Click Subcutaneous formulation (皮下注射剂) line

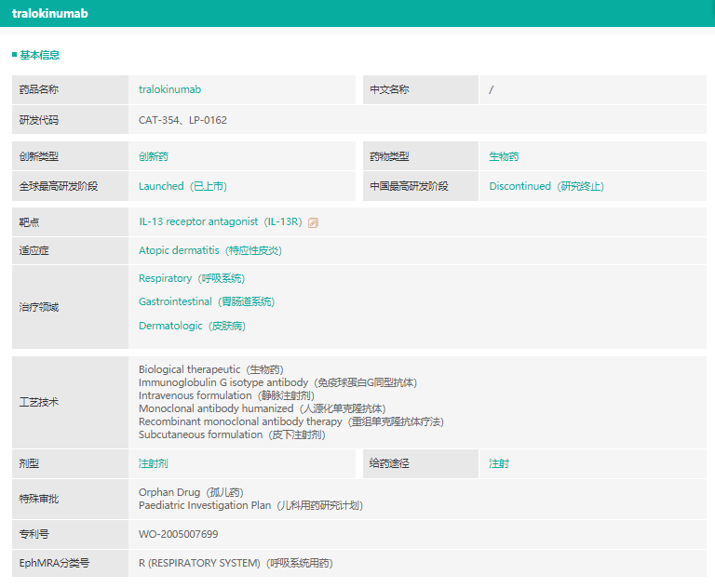[232, 434]
